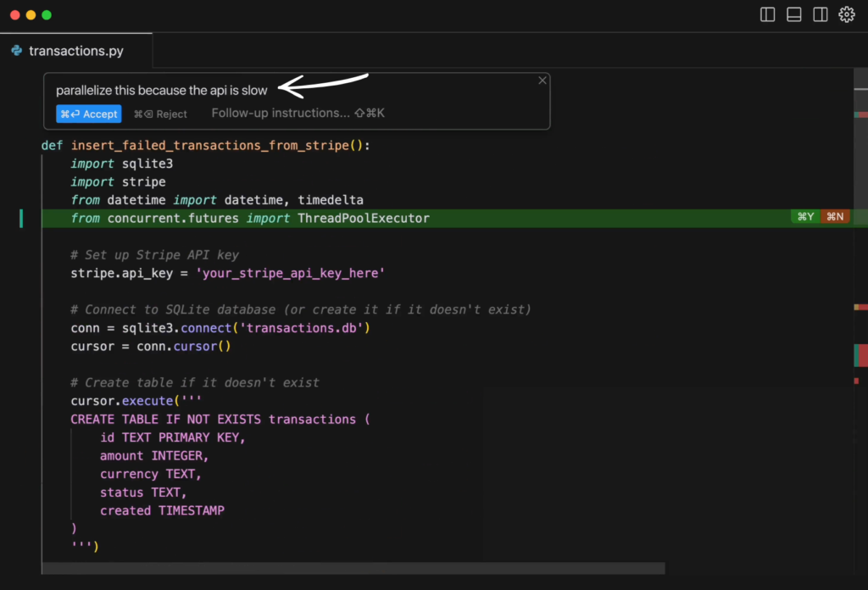This screenshot has height=590, width=868.
Task: Place cursor on the stripe.api_key line
Action: pos(227,273)
